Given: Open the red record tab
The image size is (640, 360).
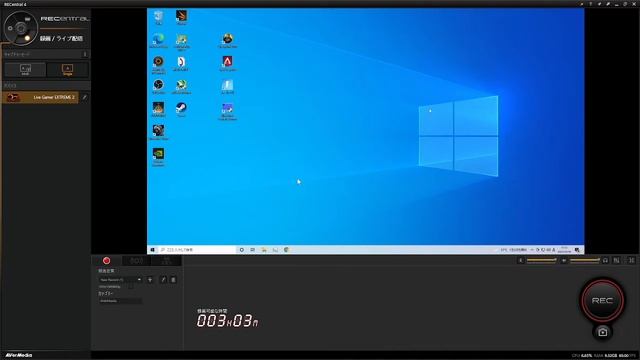Looking at the screenshot, I should [x=107, y=260].
